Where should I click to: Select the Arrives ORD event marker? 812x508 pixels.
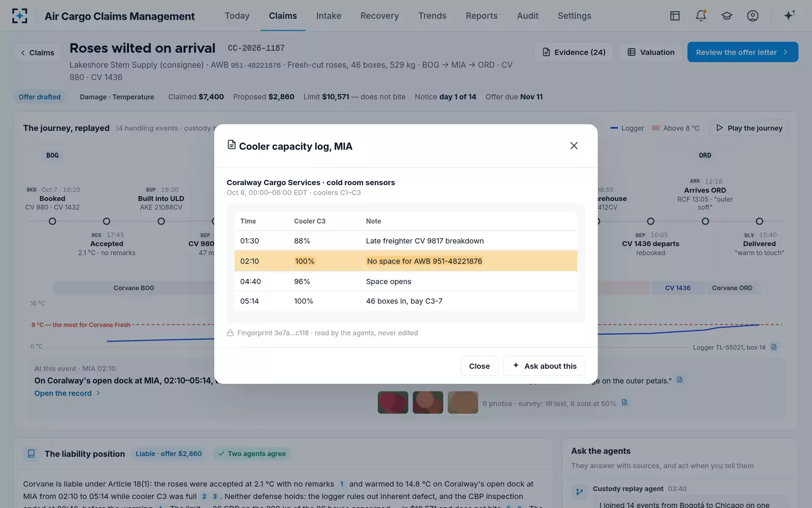tap(705, 221)
